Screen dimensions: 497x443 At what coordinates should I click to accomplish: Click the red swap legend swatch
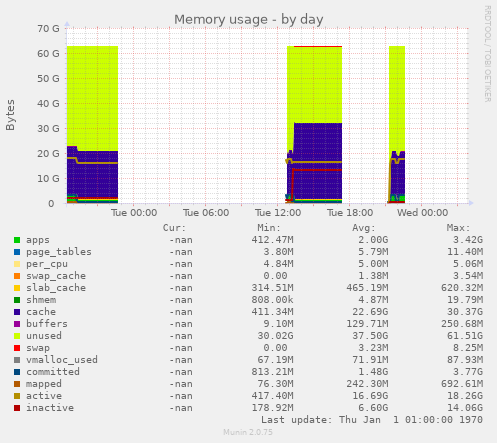tap(17, 348)
